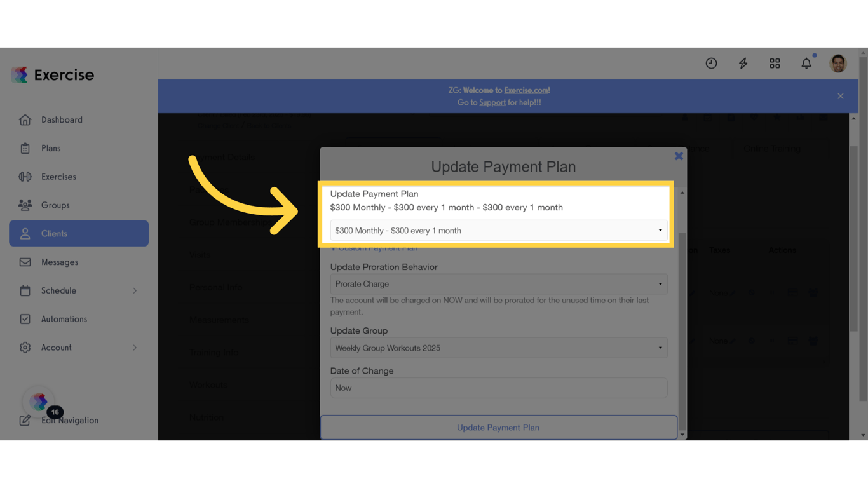
Task: Select the Dashboard home icon
Action: click(25, 119)
